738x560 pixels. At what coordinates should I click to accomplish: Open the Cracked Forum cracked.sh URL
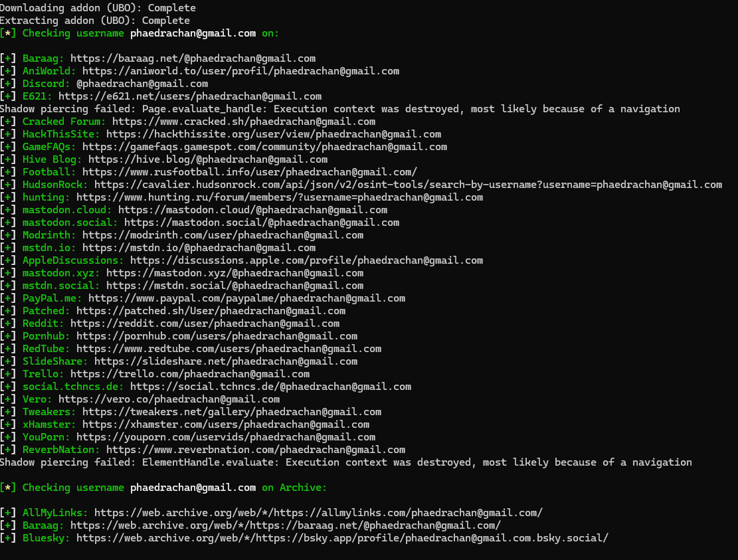click(x=243, y=122)
